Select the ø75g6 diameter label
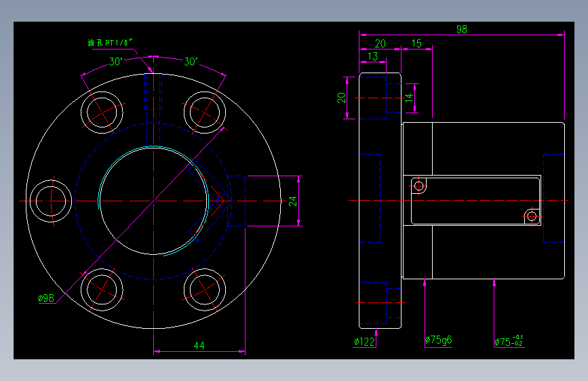 pyautogui.click(x=438, y=340)
